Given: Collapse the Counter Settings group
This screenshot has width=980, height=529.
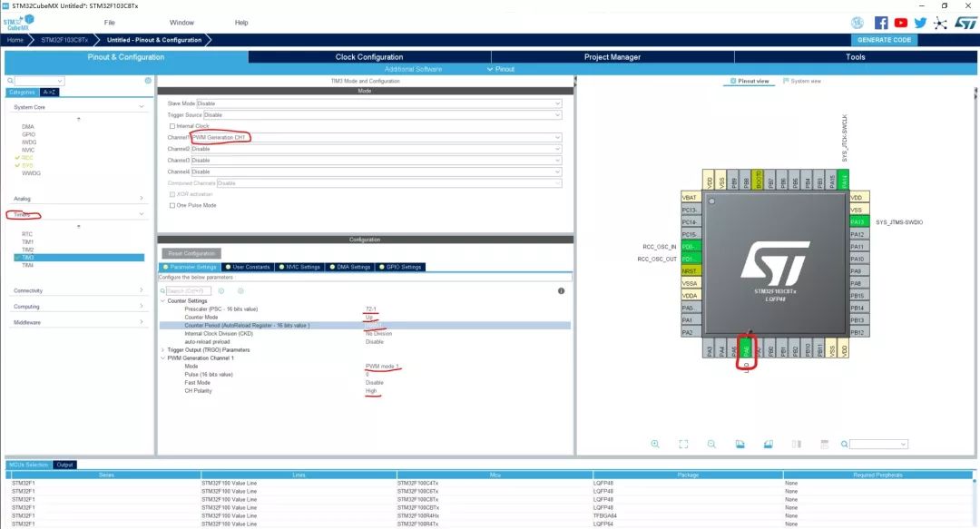Looking at the screenshot, I should click(163, 300).
